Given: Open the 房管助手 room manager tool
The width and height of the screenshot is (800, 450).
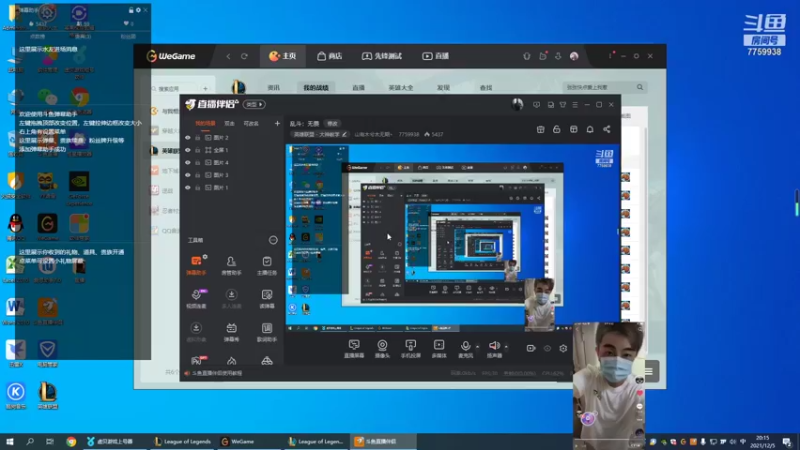Looking at the screenshot, I should 231,265.
